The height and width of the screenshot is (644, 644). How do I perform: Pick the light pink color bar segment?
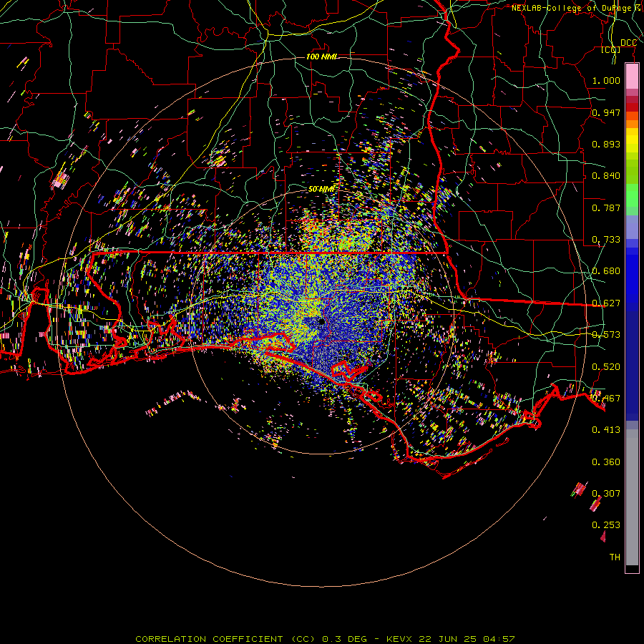tap(632, 77)
